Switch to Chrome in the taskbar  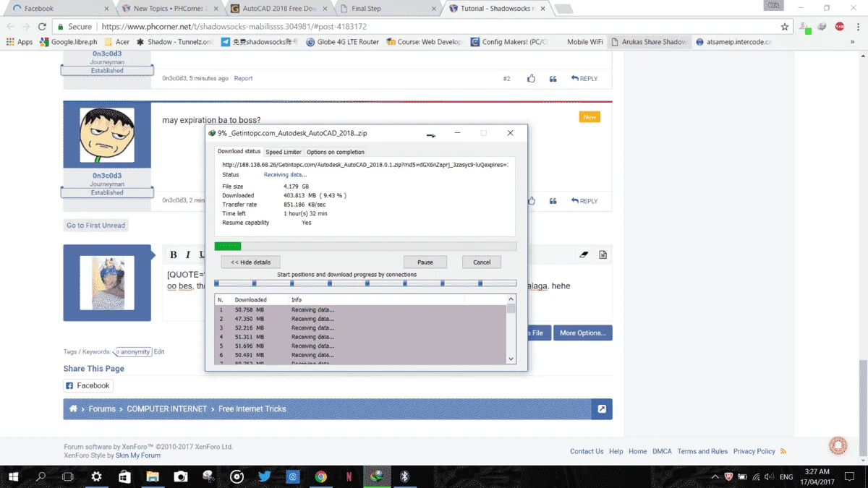[x=320, y=476]
